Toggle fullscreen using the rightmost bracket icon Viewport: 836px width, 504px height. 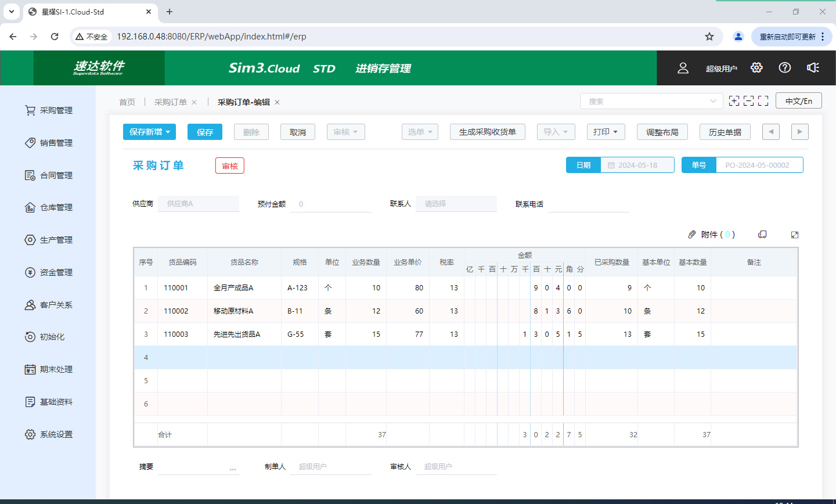point(763,101)
